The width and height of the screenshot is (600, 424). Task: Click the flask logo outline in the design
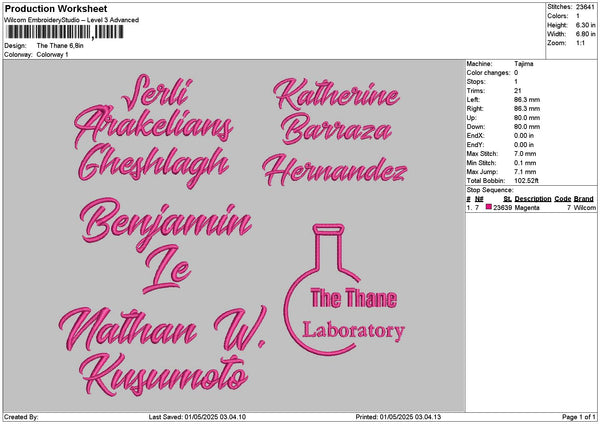pyautogui.click(x=289, y=300)
